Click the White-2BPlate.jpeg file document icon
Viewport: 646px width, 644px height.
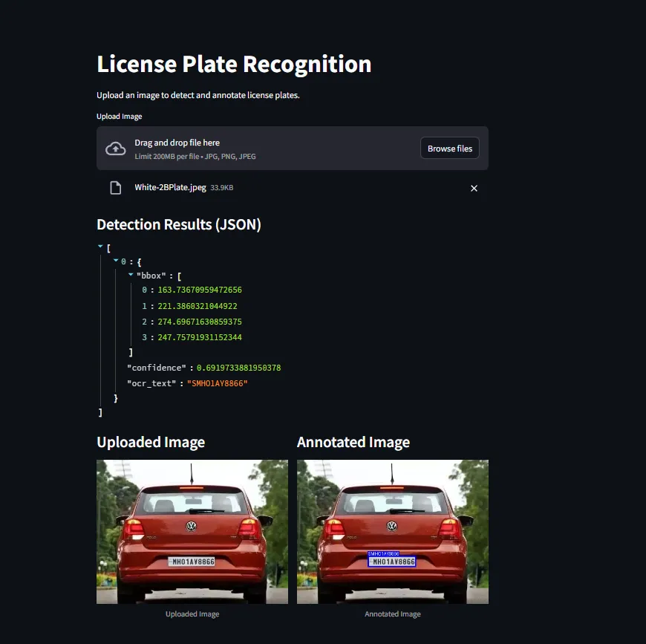tap(116, 188)
